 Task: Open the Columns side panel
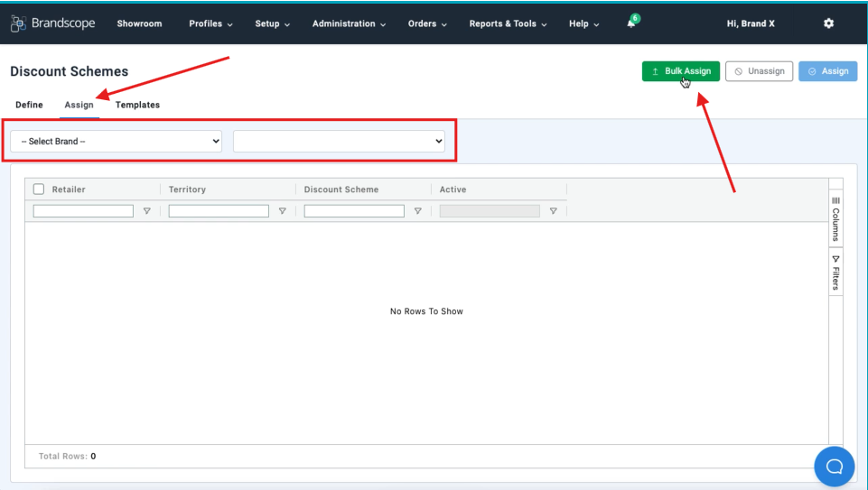click(x=835, y=218)
